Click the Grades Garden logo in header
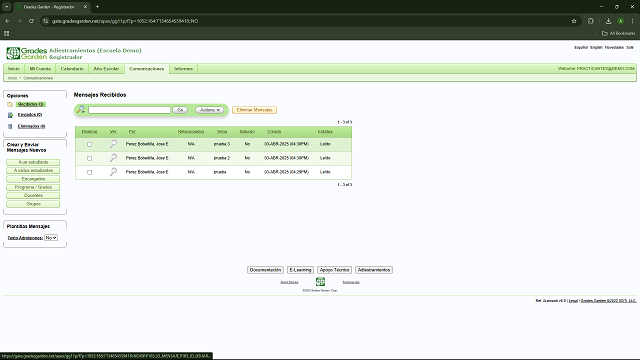 click(x=27, y=53)
